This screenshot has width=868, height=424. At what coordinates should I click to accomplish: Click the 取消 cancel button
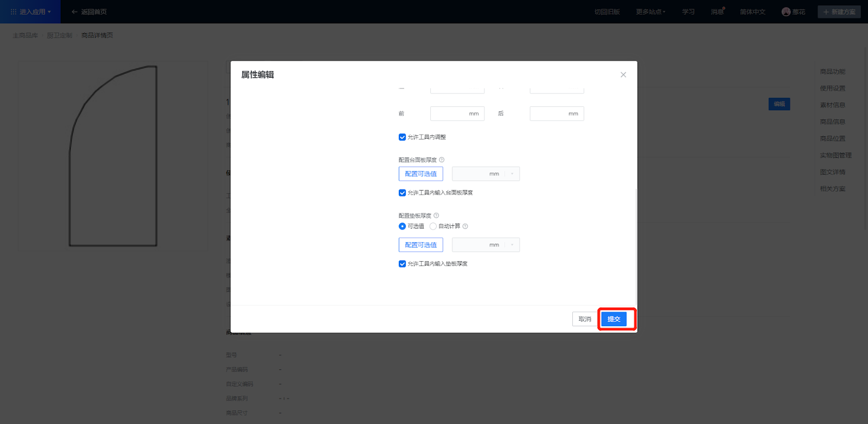coord(585,319)
